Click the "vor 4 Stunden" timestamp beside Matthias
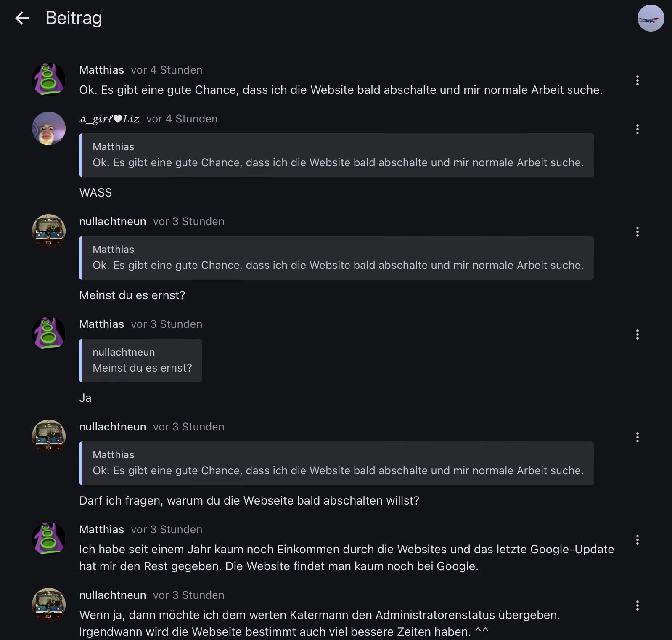 coord(167,70)
